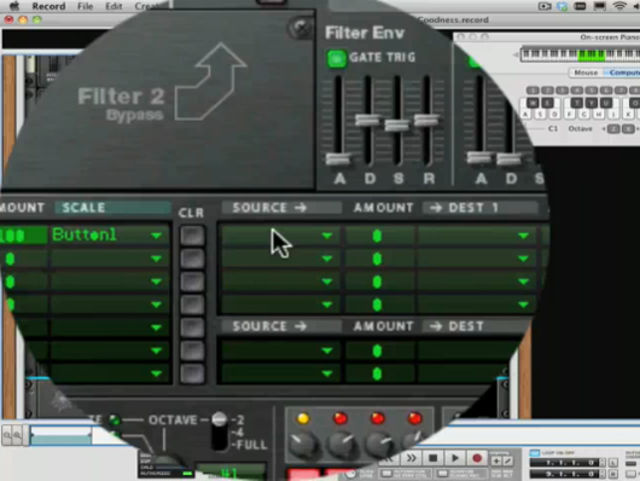640x481 pixels.
Task: Toggle the yellow LED button above knobs
Action: pos(303,418)
